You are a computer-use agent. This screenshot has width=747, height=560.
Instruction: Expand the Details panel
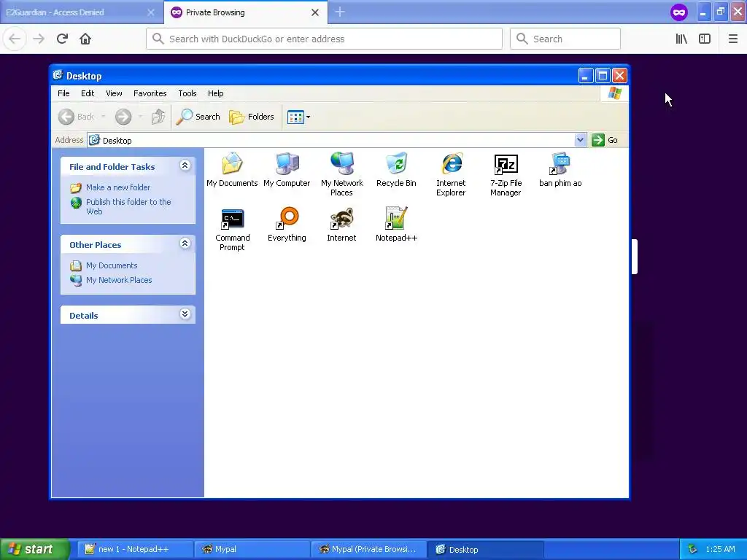[185, 314]
